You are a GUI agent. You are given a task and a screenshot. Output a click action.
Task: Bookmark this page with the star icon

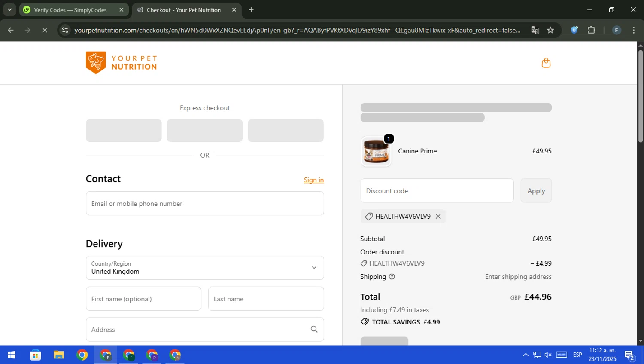point(550,30)
